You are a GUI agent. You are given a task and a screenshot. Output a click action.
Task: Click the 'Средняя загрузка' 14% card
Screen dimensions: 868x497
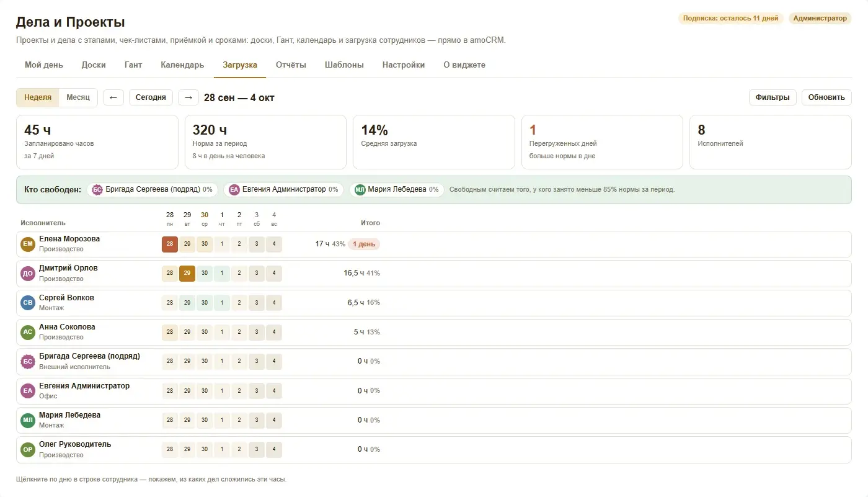point(434,142)
